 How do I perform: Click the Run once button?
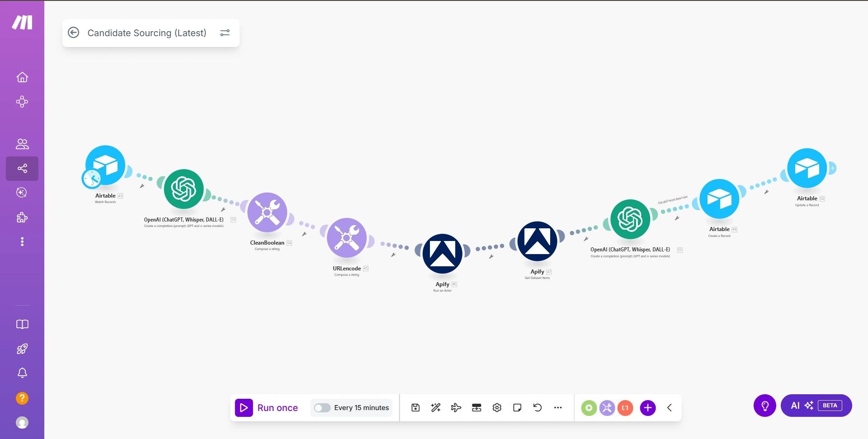pos(267,408)
